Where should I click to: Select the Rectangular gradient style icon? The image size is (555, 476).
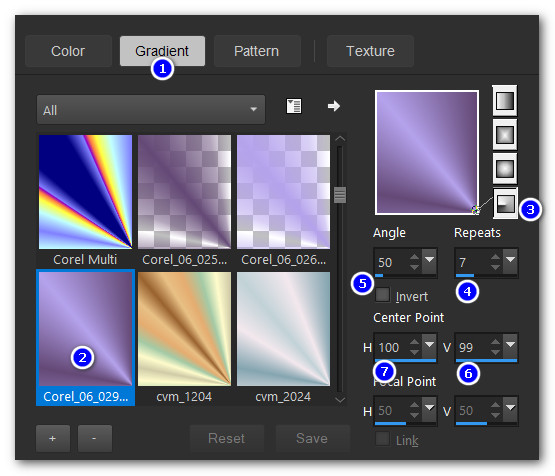(x=505, y=135)
